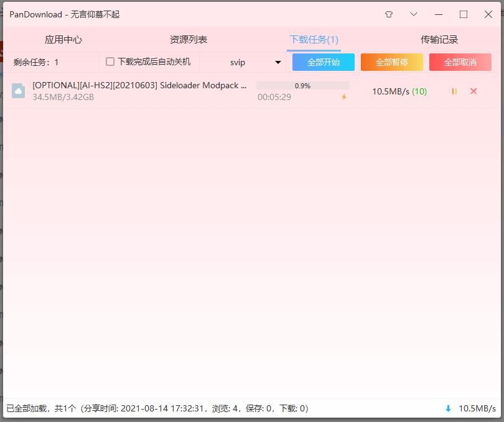This screenshot has height=422, width=504.
Task: Cancel the Sideloader Modpack download with red X
Action: (x=474, y=91)
